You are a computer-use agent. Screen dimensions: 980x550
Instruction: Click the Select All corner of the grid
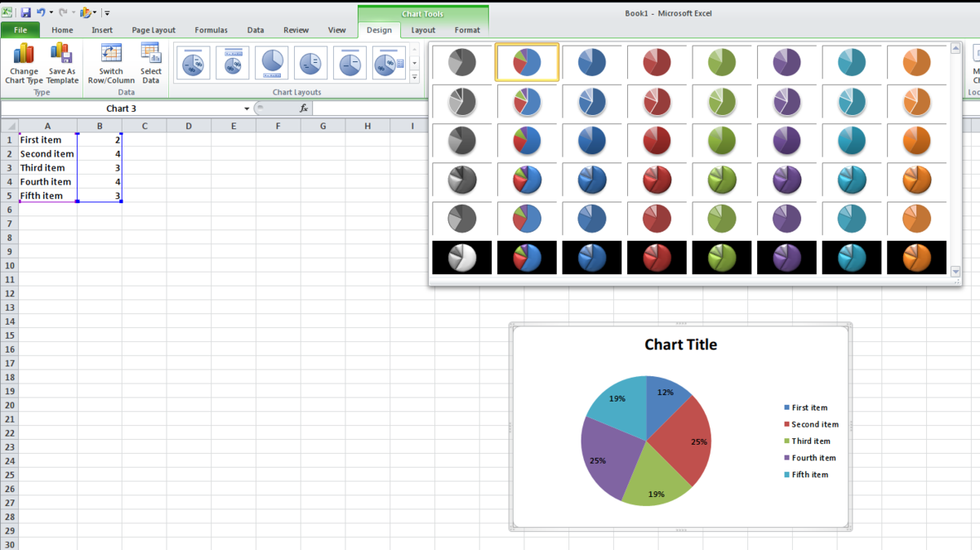[9, 126]
